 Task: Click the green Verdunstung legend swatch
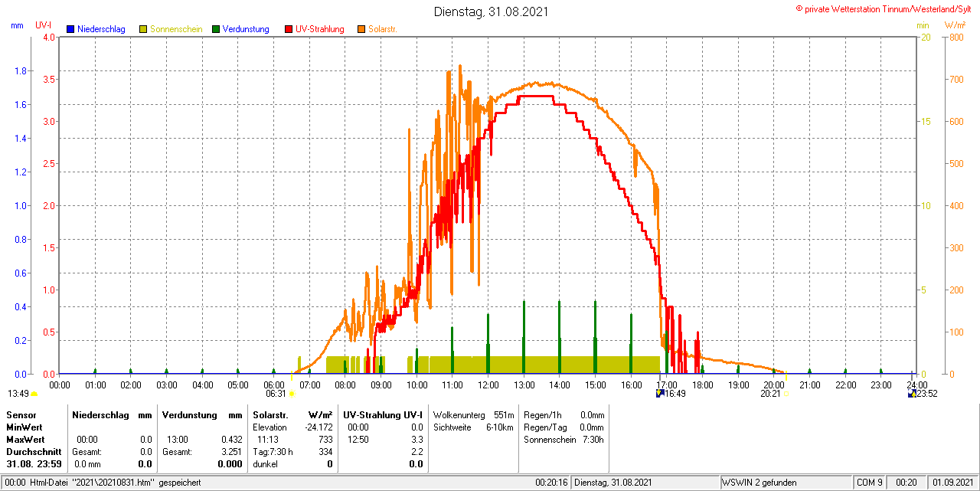click(x=216, y=29)
